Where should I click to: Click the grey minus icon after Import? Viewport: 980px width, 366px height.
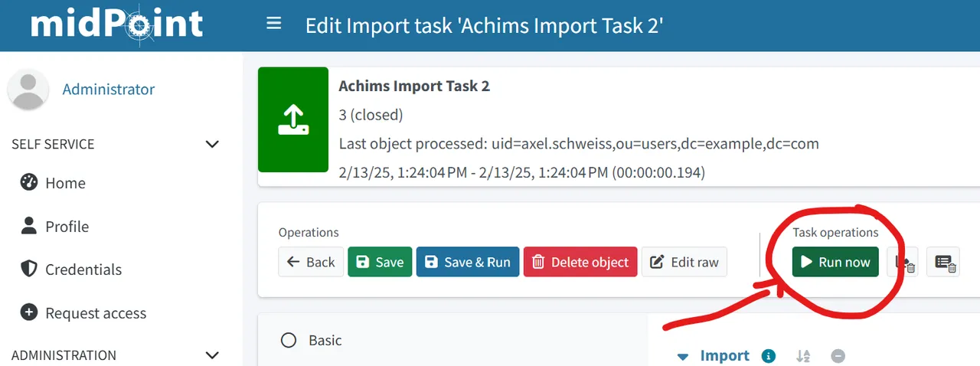pyautogui.click(x=838, y=356)
